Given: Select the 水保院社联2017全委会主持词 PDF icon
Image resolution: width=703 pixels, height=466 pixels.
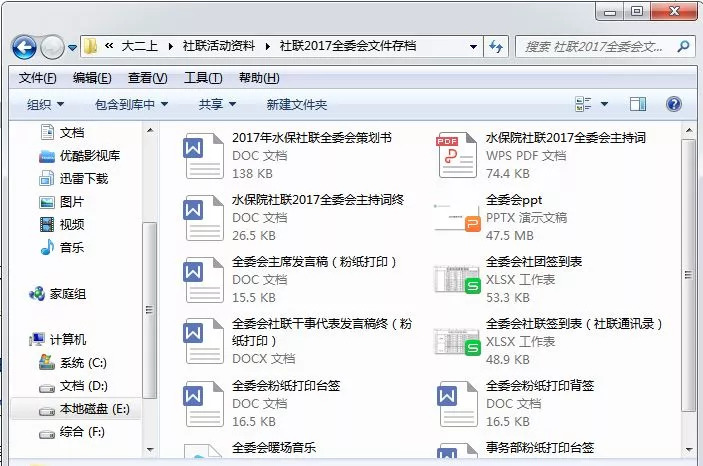Looking at the screenshot, I should tap(456, 155).
